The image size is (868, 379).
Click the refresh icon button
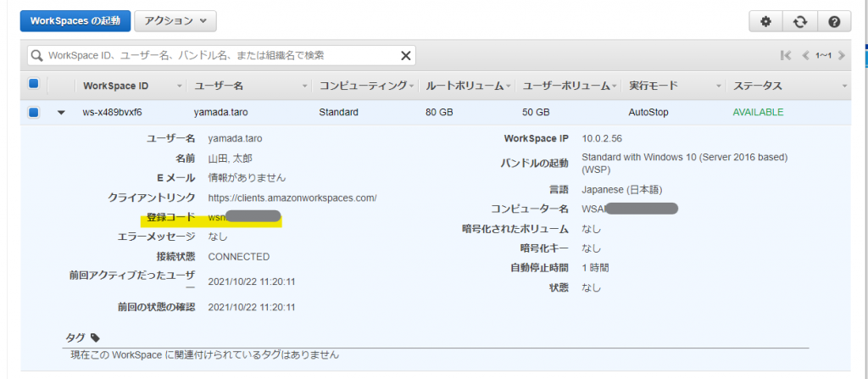799,21
